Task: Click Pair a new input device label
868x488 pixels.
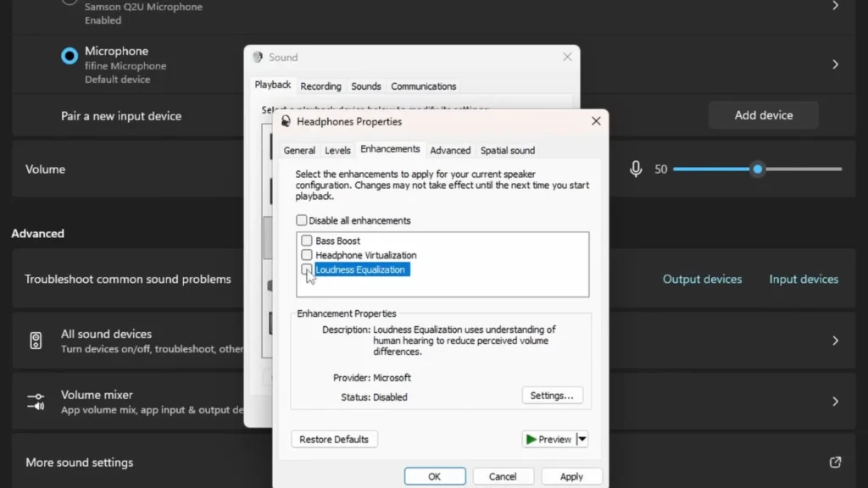Action: pyautogui.click(x=121, y=116)
